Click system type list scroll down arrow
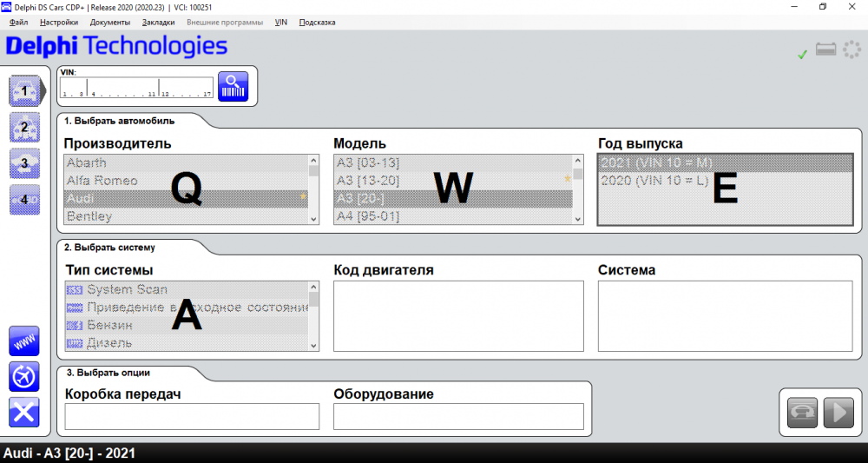Viewport: 868px width, 463px height. click(314, 346)
